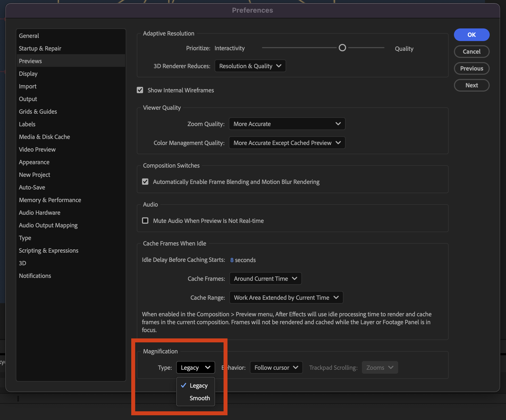506x420 pixels.
Task: Uncheck Show Internal Wireframes
Action: tap(140, 90)
